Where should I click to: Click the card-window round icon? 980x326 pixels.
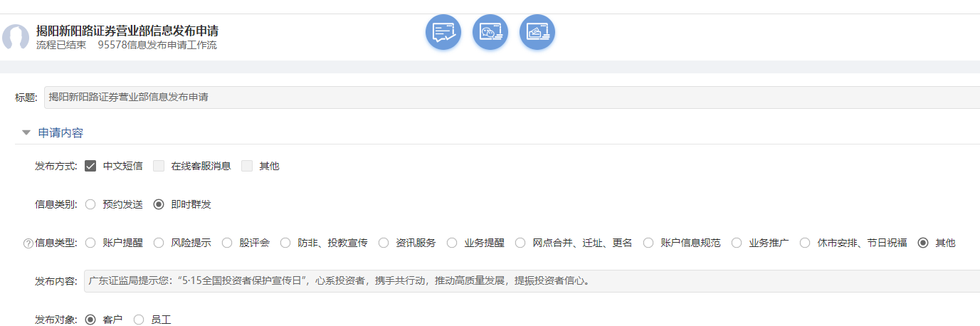537,32
